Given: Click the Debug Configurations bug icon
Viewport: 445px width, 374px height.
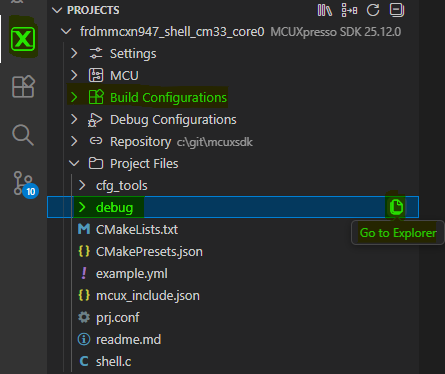Looking at the screenshot, I should coord(95,120).
